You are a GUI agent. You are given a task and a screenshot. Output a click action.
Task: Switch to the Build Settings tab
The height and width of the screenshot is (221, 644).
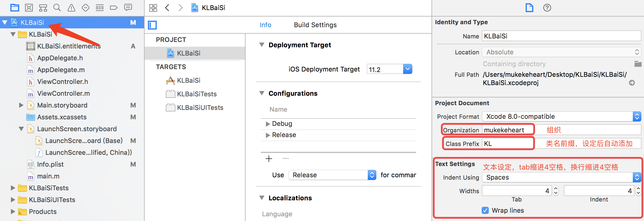click(315, 25)
